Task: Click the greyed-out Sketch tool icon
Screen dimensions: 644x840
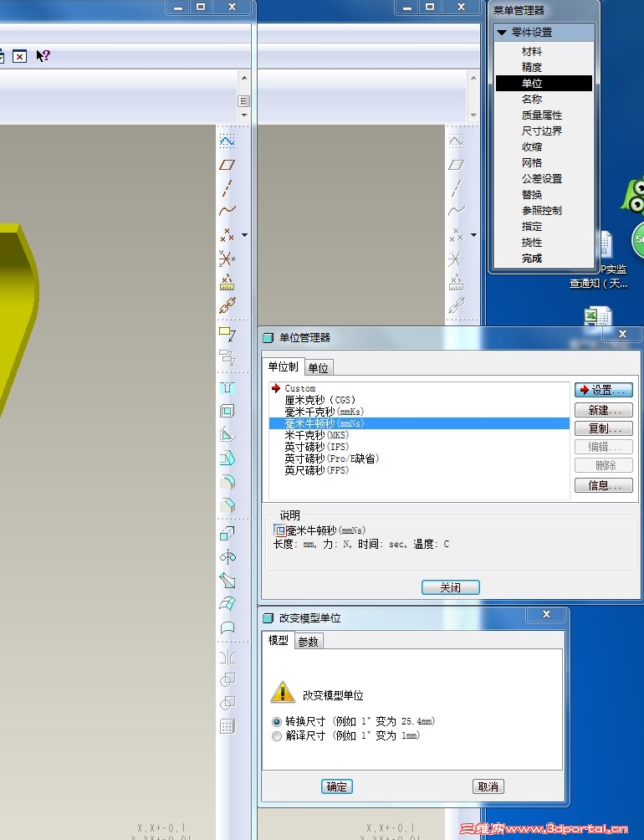Action: coord(456,141)
